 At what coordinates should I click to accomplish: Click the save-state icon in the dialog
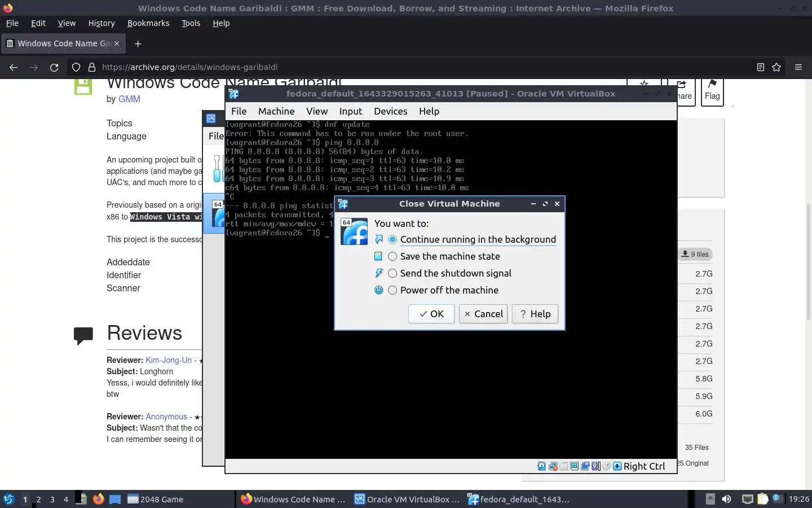coord(378,256)
